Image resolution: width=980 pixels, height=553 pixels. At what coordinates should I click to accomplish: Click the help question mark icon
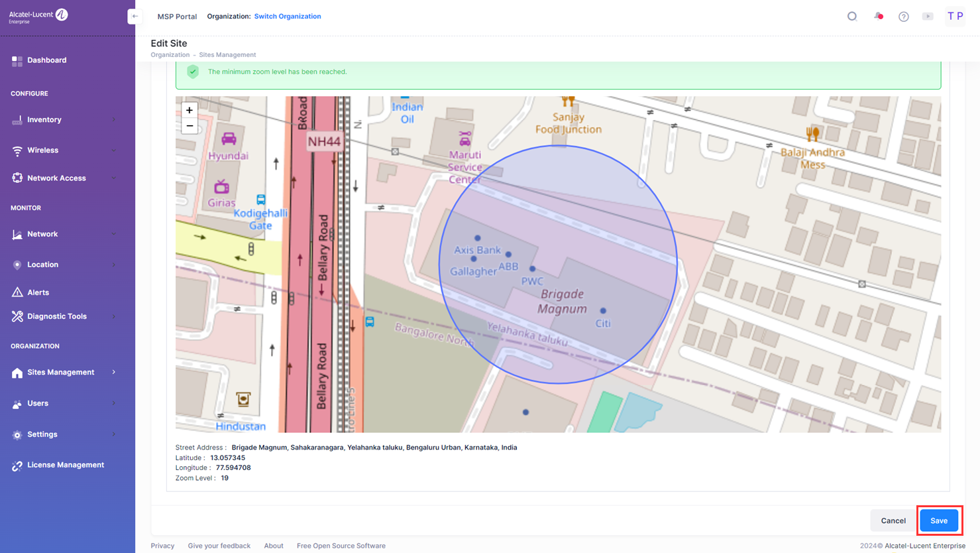[903, 17]
